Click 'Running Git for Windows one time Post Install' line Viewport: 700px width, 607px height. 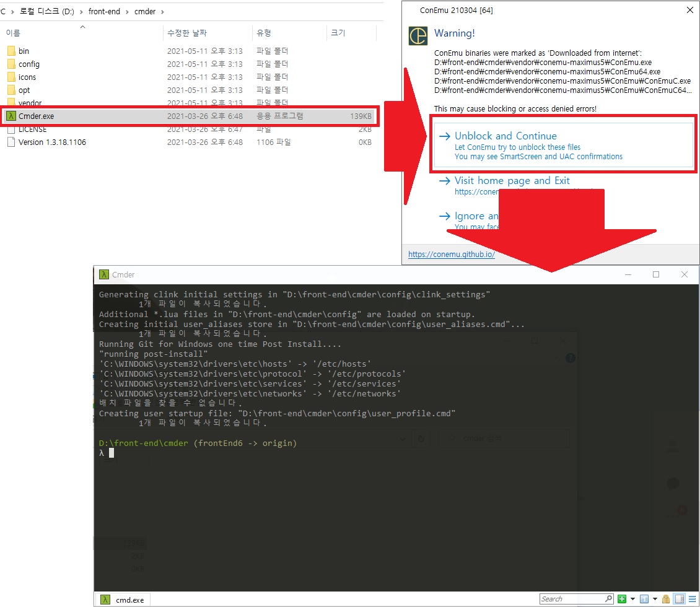tap(220, 344)
